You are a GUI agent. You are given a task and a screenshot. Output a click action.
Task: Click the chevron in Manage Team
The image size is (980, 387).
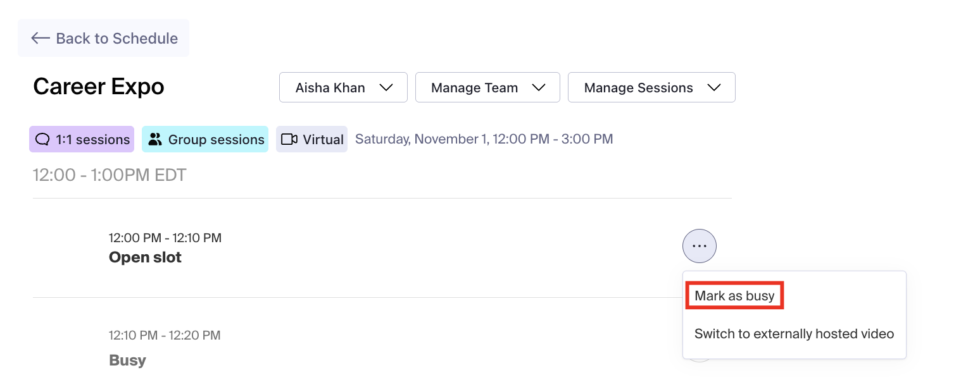(539, 88)
